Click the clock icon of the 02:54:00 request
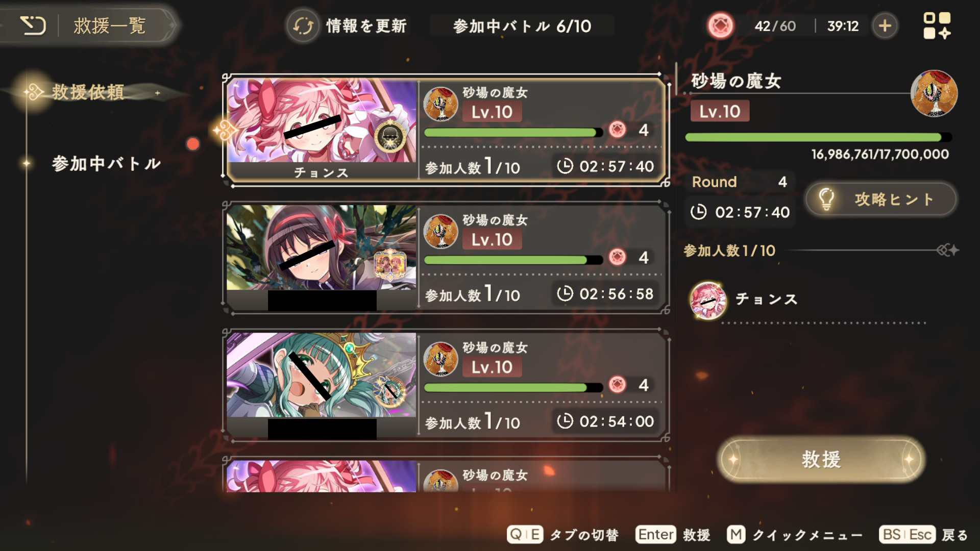 tap(565, 421)
